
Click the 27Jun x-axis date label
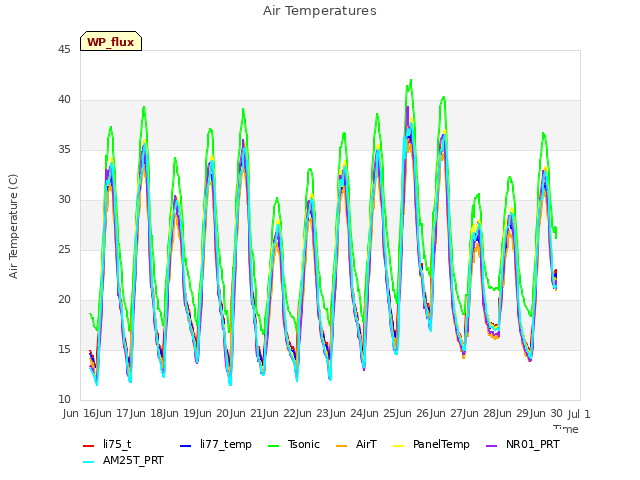tap(464, 413)
